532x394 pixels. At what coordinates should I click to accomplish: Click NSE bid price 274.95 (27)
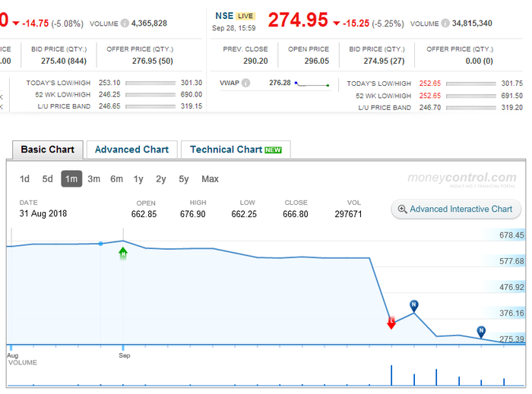(384, 61)
